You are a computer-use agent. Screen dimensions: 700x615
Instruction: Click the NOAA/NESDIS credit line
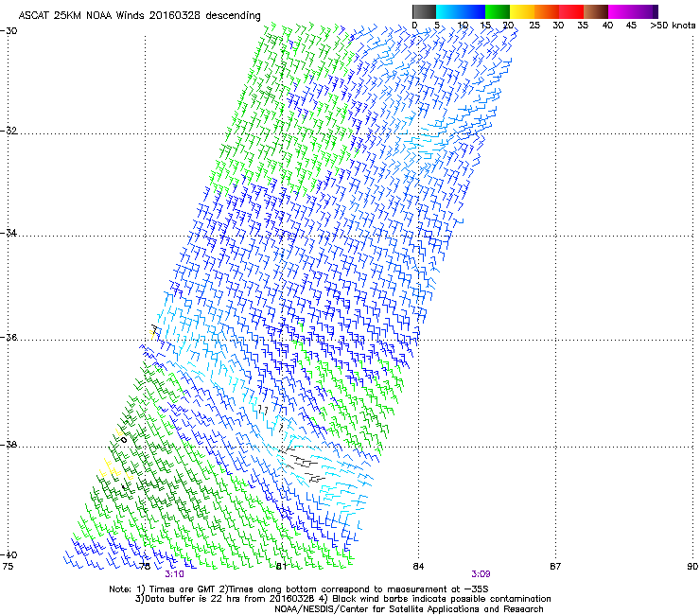(409, 609)
